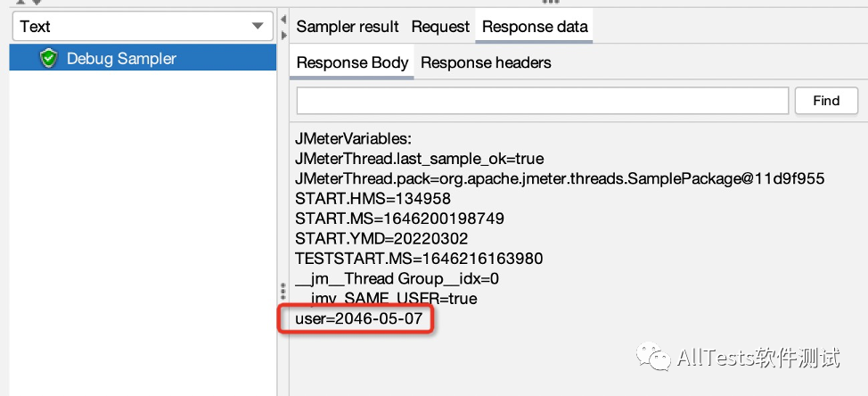The image size is (868, 396).
Task: Click the __jm__Thread Group__idx=0 line
Action: pyautogui.click(x=397, y=278)
